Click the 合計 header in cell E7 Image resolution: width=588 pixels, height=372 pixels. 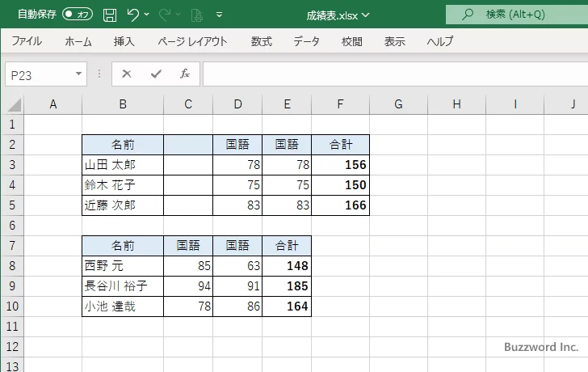[x=287, y=246]
